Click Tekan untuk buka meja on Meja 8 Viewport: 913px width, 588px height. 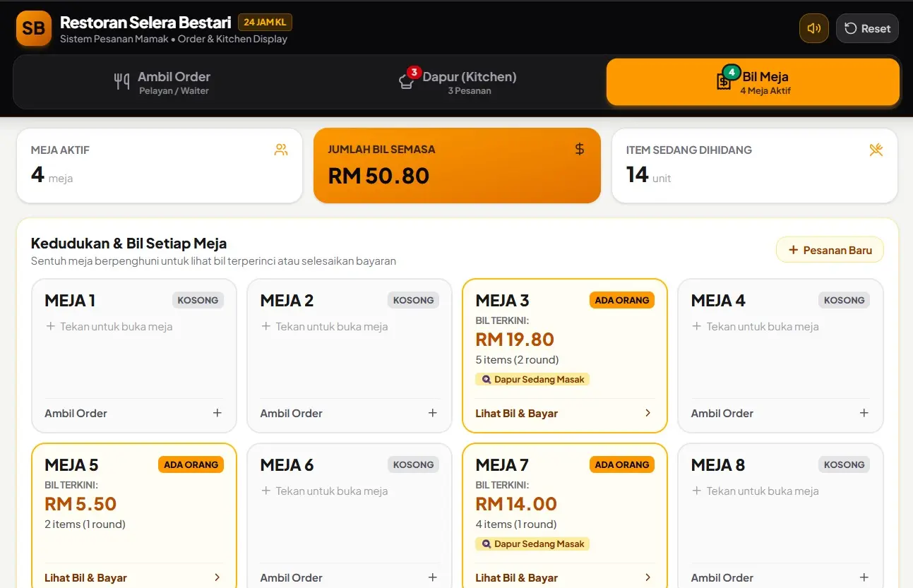(756, 491)
